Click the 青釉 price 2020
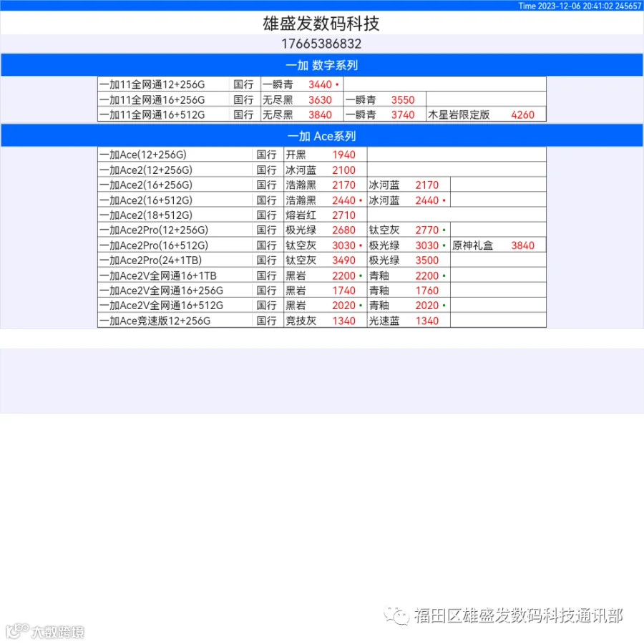 tap(427, 306)
